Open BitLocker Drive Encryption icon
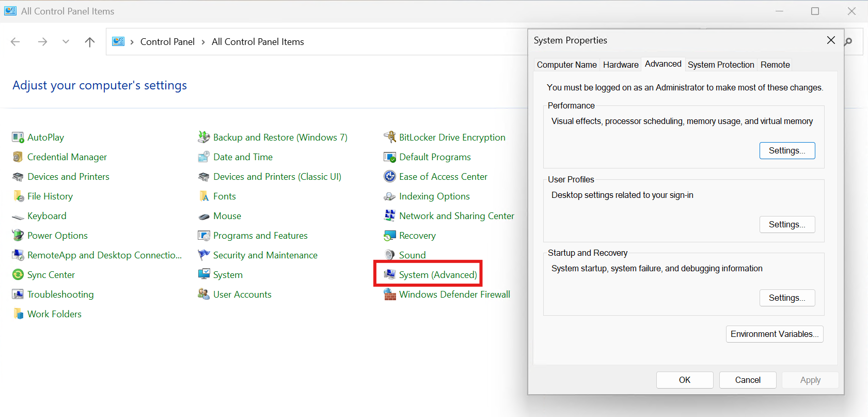The width and height of the screenshot is (868, 417). (390, 137)
